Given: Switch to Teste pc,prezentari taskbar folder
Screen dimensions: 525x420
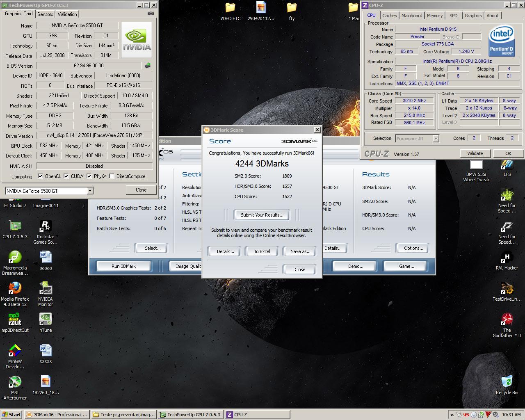Looking at the screenshot, I should tap(123, 415).
